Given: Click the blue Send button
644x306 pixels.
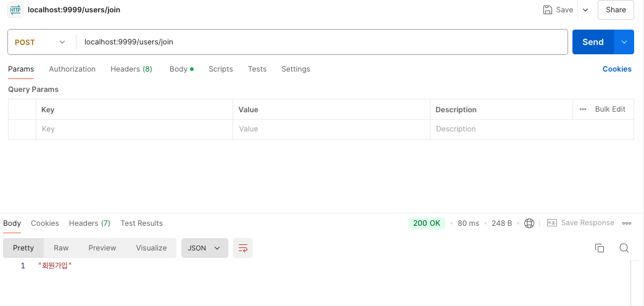Looking at the screenshot, I should pos(593,42).
